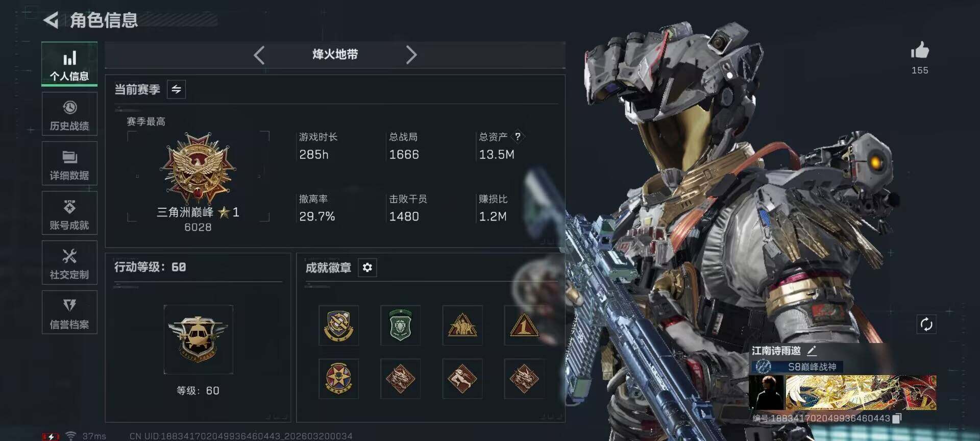Go back using the arrow beside 角色信息
980x441 pixels.
pos(51,20)
